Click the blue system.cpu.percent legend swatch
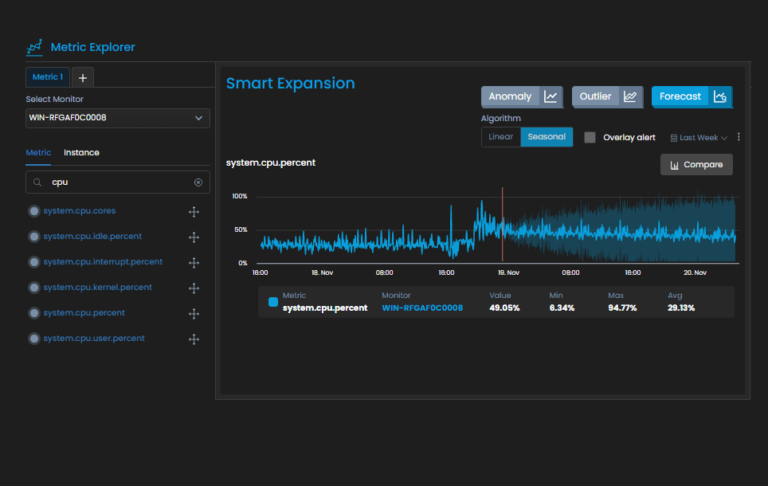768x486 pixels. click(273, 302)
